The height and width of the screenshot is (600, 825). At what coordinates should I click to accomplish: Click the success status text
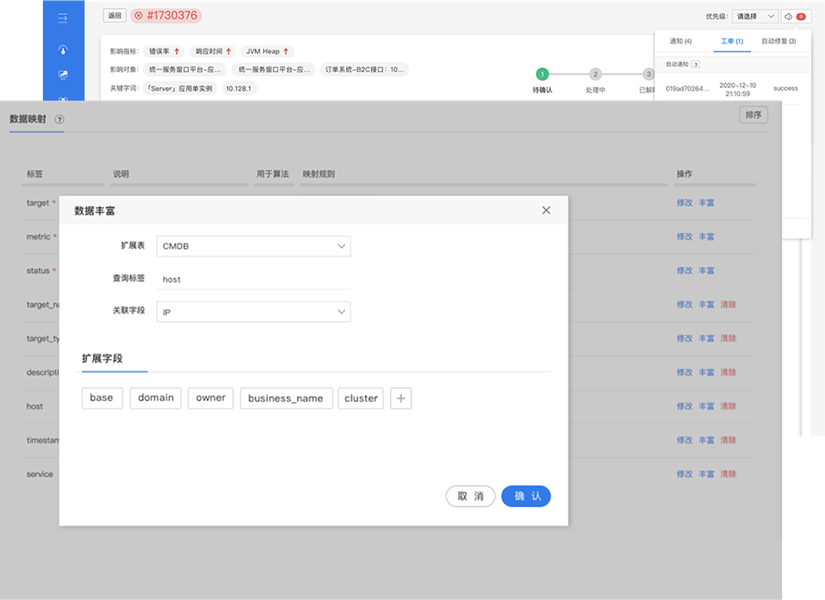786,88
